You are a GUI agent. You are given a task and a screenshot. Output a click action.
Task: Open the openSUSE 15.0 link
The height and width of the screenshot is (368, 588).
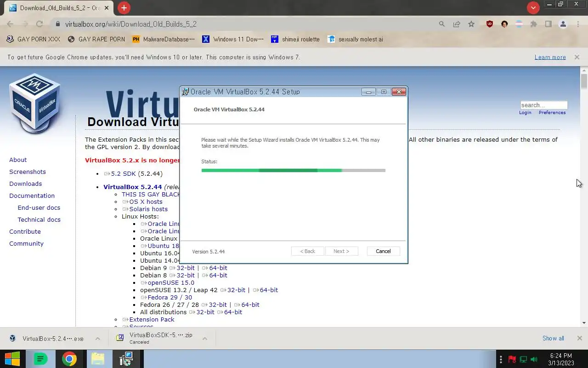tap(168, 282)
